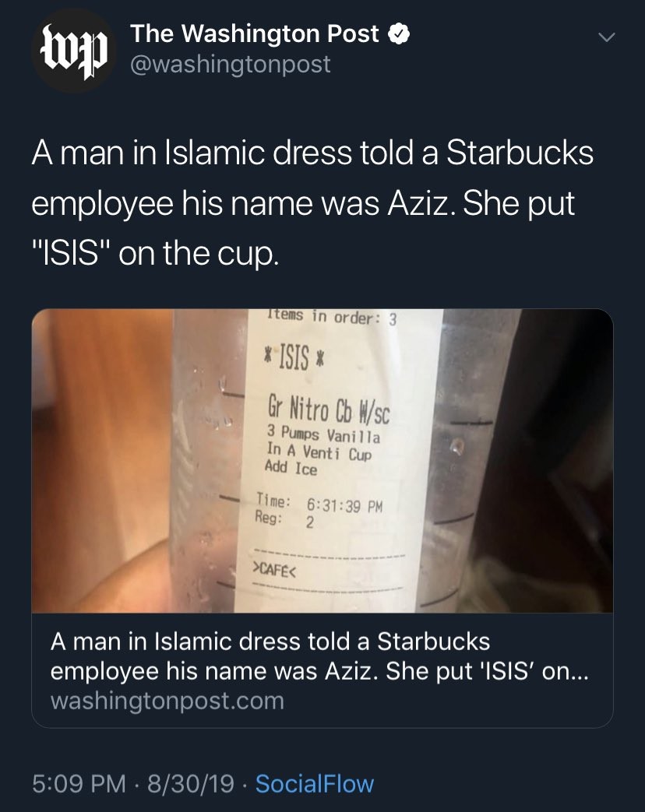The height and width of the screenshot is (812, 645).
Task: Open the article card headline about Aziz
Action: pos(319,656)
